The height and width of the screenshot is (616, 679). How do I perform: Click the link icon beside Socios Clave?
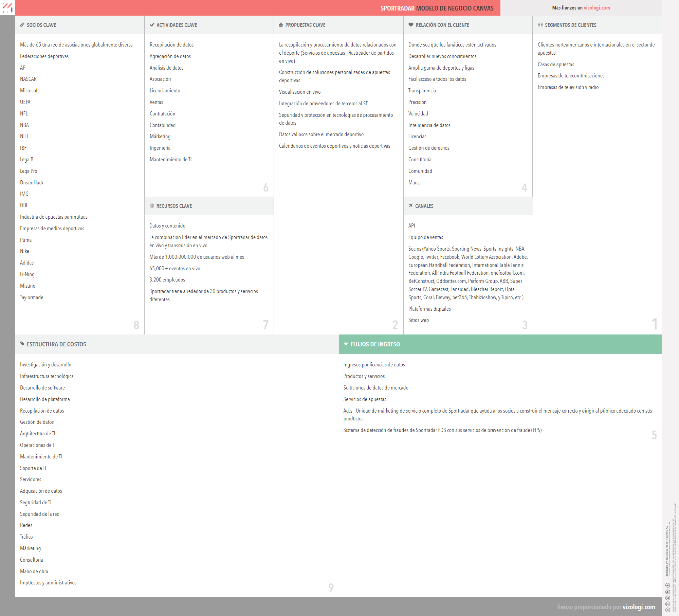click(22, 25)
